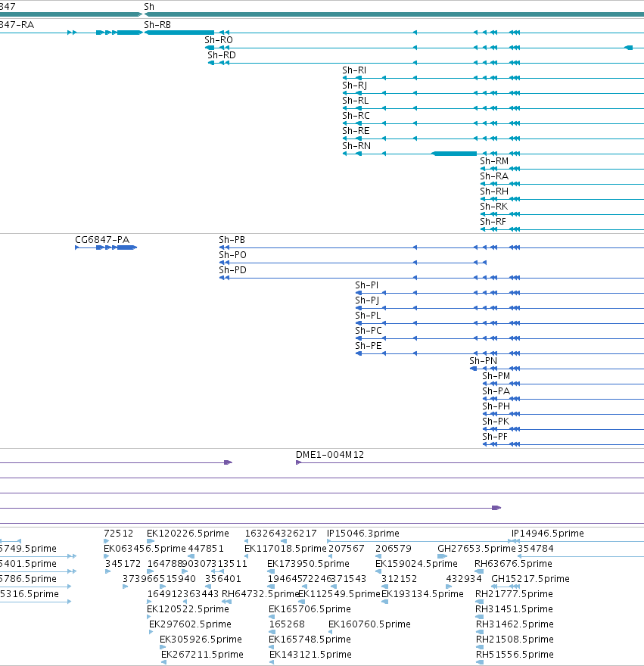Select EK267211.5prime EST label
The image size is (644, 666).
[202, 655]
